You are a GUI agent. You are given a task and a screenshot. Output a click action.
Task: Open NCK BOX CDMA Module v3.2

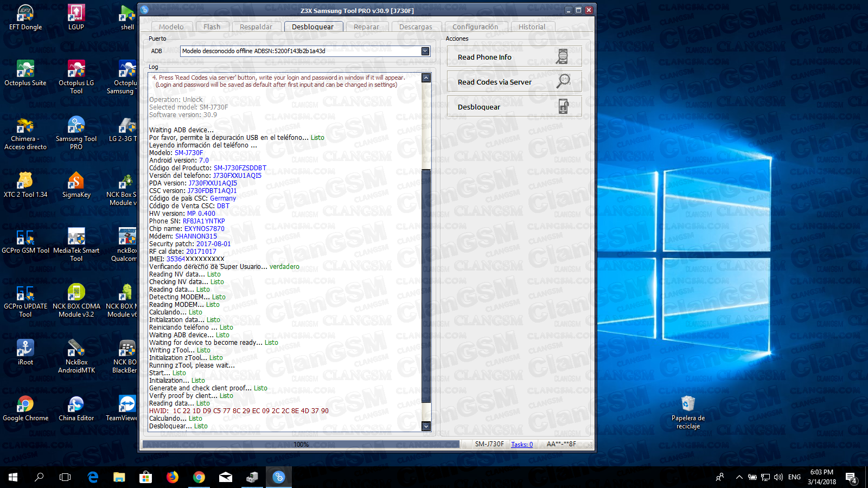pos(76,301)
